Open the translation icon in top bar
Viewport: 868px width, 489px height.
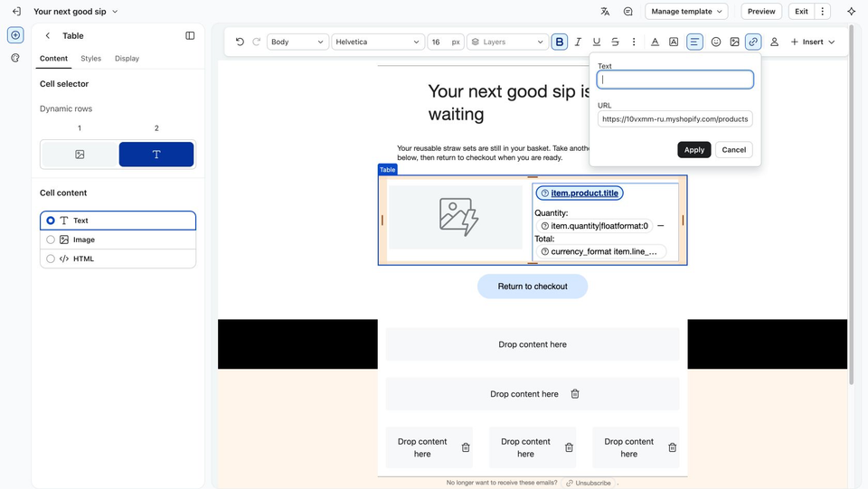click(x=605, y=11)
